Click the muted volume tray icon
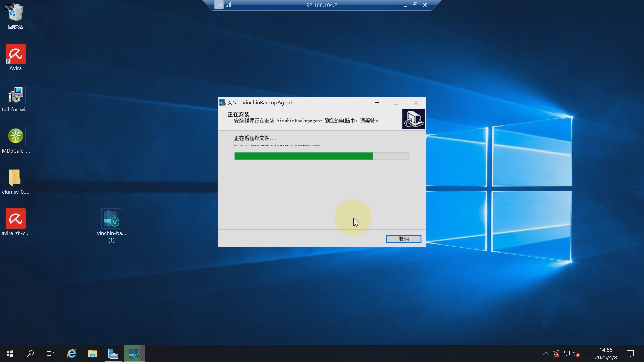Image resolution: width=644 pixels, height=362 pixels. (x=576, y=354)
